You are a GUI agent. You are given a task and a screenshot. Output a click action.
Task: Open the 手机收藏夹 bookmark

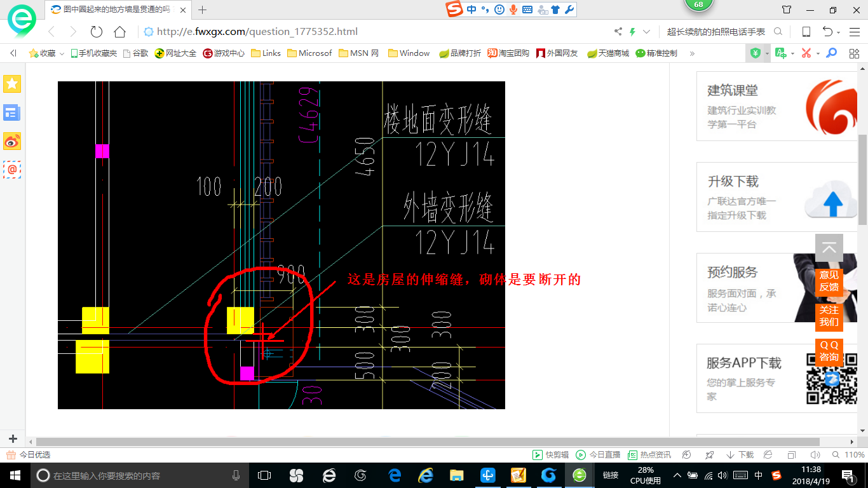94,53
